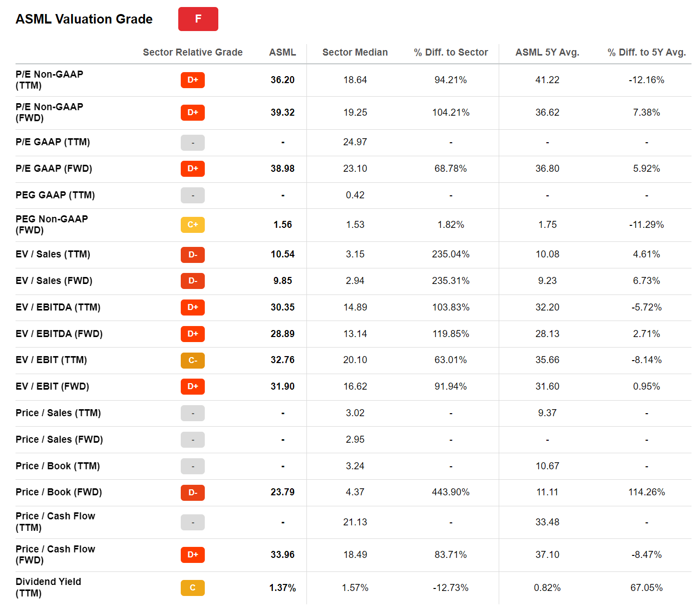Click the grey dash badge for PEG GAAP (TTM)
Viewport: 700px width, 613px height.
193,195
